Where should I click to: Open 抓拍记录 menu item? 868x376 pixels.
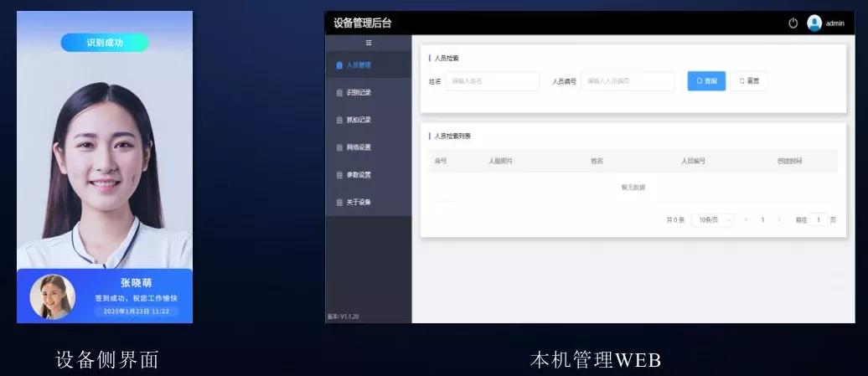click(368, 120)
